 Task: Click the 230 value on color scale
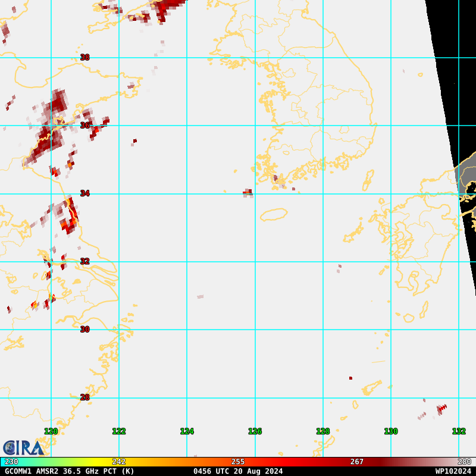11,462
